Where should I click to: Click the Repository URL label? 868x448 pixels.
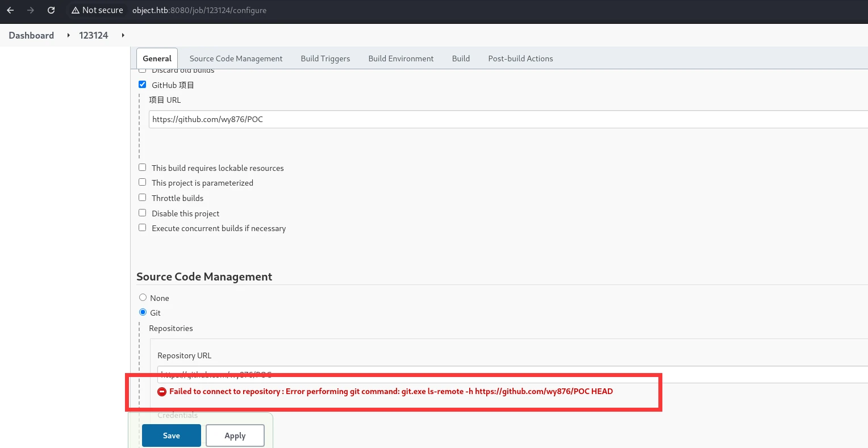(185, 355)
